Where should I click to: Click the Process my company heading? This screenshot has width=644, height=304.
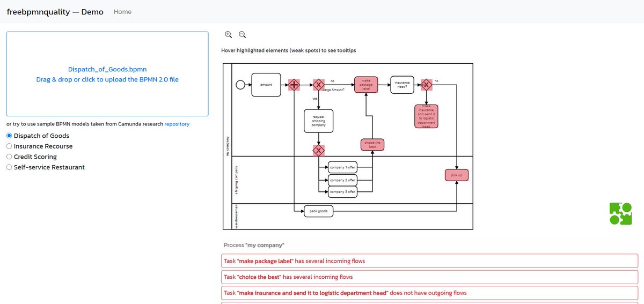(254, 245)
